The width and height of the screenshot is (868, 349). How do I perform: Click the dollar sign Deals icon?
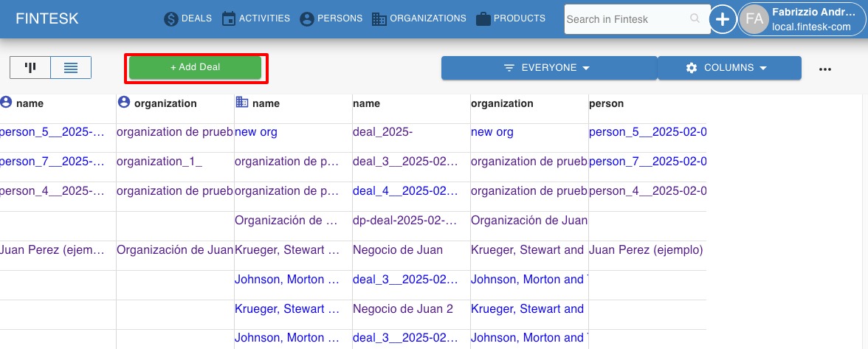171,19
